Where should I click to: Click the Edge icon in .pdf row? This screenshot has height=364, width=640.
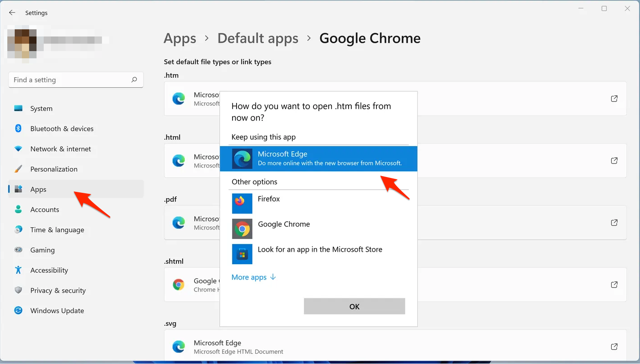tap(179, 222)
